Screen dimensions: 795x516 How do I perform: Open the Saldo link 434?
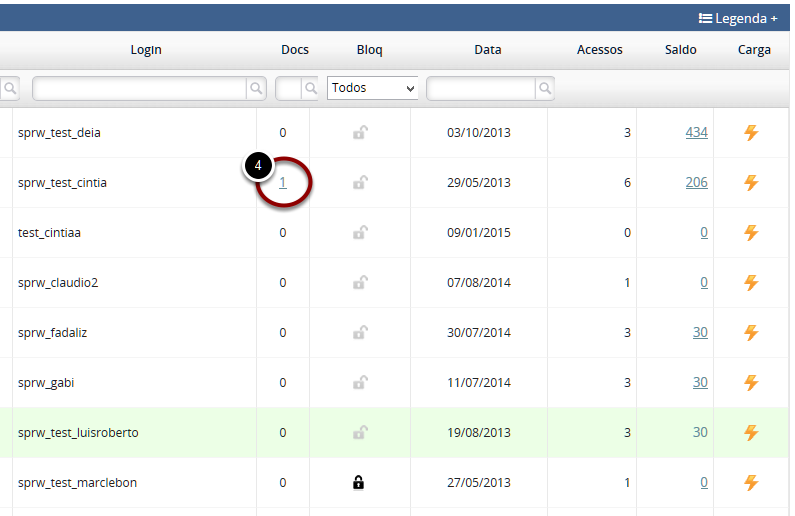click(x=696, y=133)
